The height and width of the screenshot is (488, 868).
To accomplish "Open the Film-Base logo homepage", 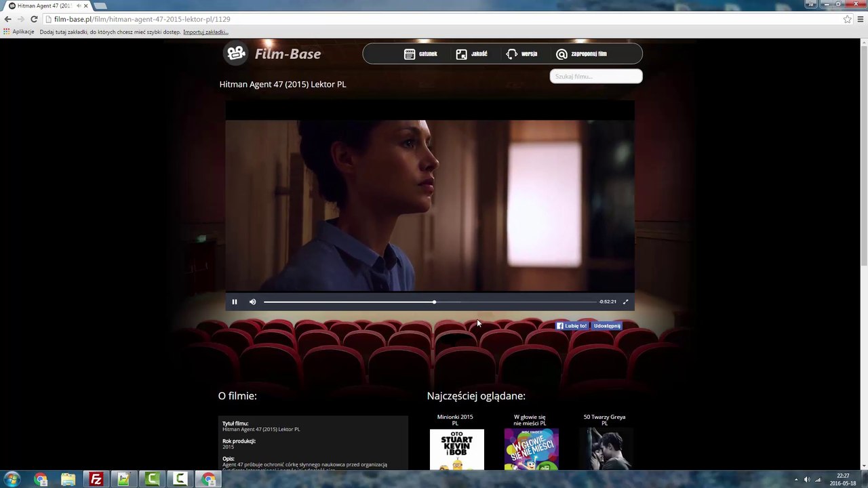I will point(273,54).
